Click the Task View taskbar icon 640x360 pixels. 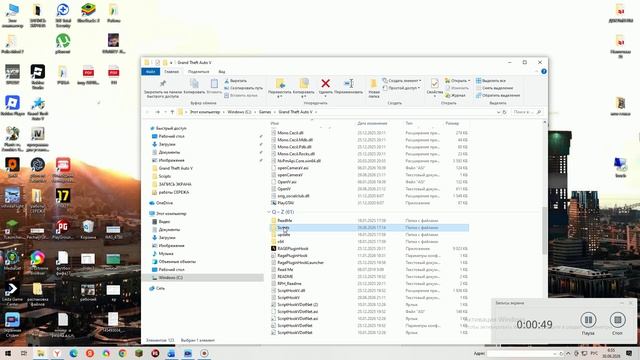tap(24, 353)
